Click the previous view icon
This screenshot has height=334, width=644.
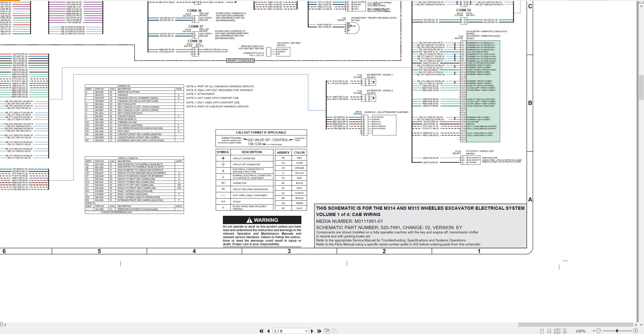(x=327, y=331)
